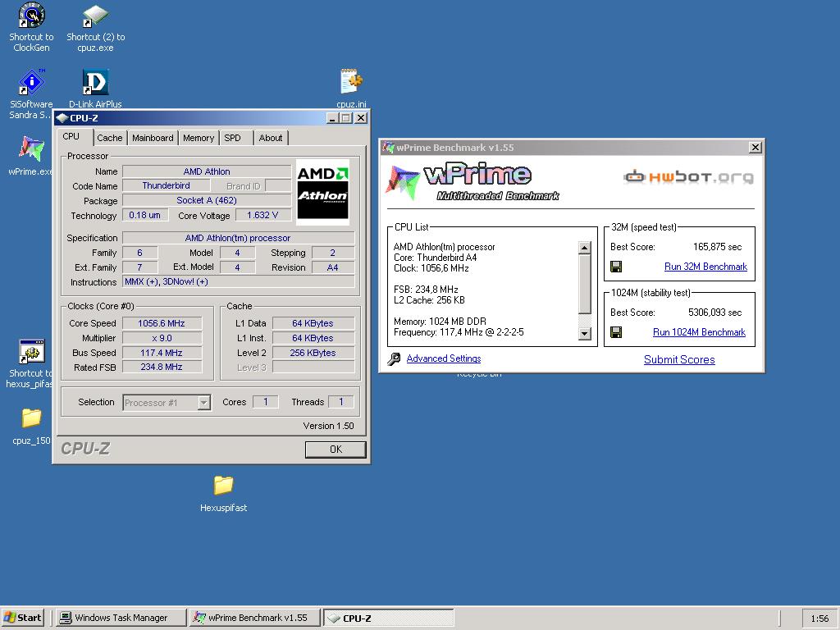Switch to wPrime Benchmark in the taskbar
The height and width of the screenshot is (630, 840).
pyautogui.click(x=255, y=618)
